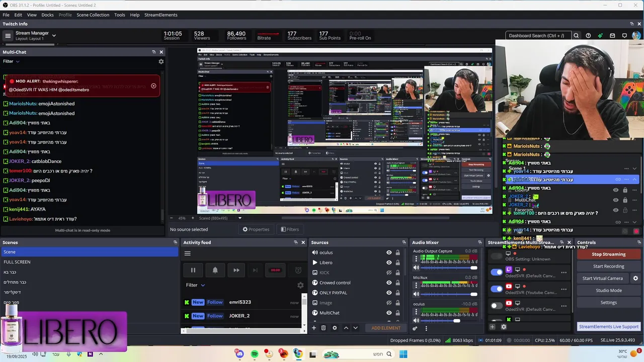
Task: Lock the MultiChat source
Action: click(397, 313)
